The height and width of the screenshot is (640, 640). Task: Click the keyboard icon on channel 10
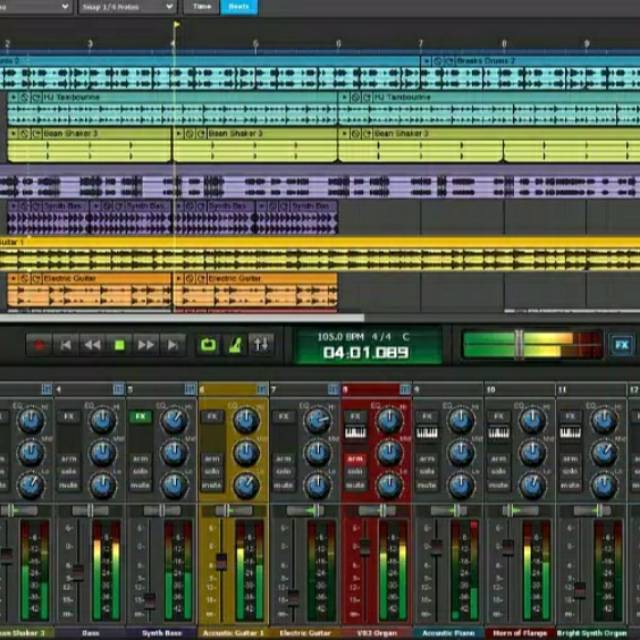click(499, 432)
